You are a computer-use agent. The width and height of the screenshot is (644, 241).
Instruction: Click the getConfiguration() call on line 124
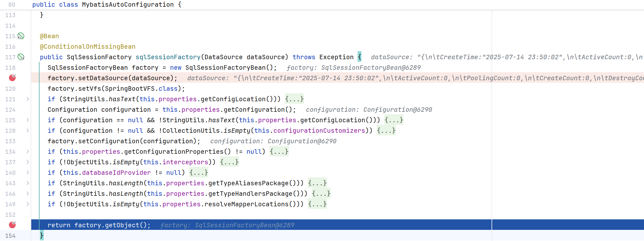pos(258,110)
